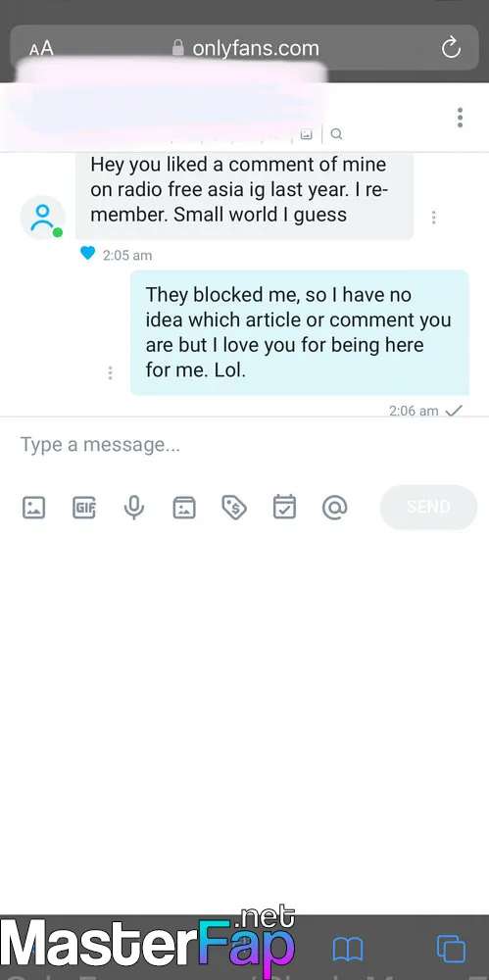
Task: Open the chat header three-dot menu
Action: (460, 118)
